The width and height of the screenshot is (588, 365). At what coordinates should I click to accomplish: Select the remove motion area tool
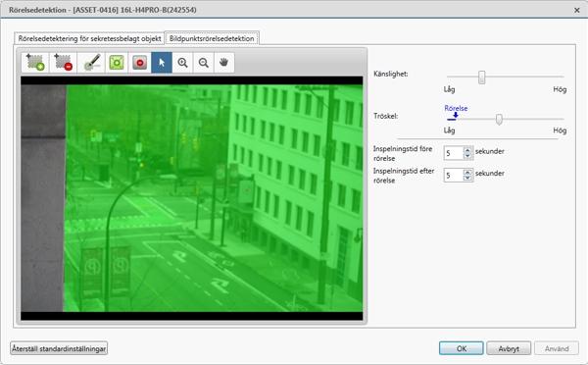63,63
